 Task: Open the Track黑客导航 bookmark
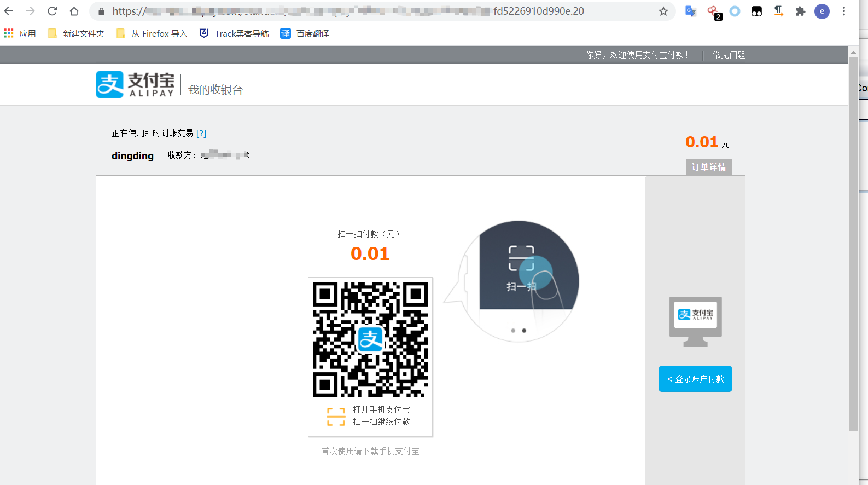pos(234,33)
